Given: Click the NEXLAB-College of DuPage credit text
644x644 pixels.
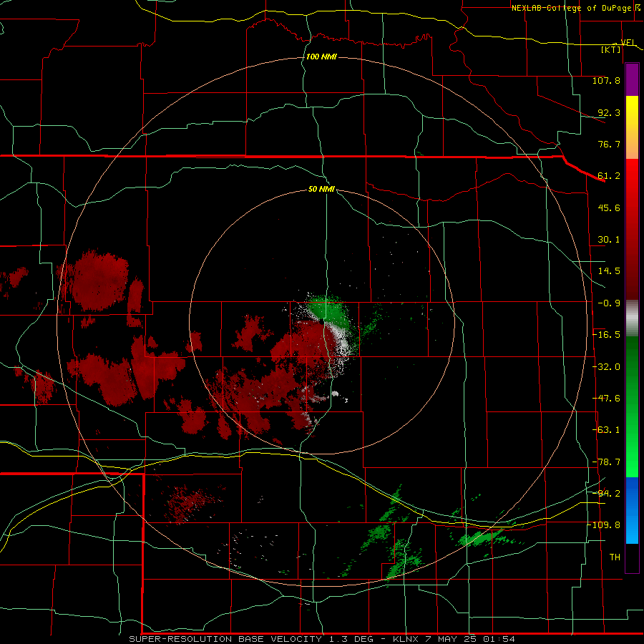Looking at the screenshot, I should [x=571, y=8].
